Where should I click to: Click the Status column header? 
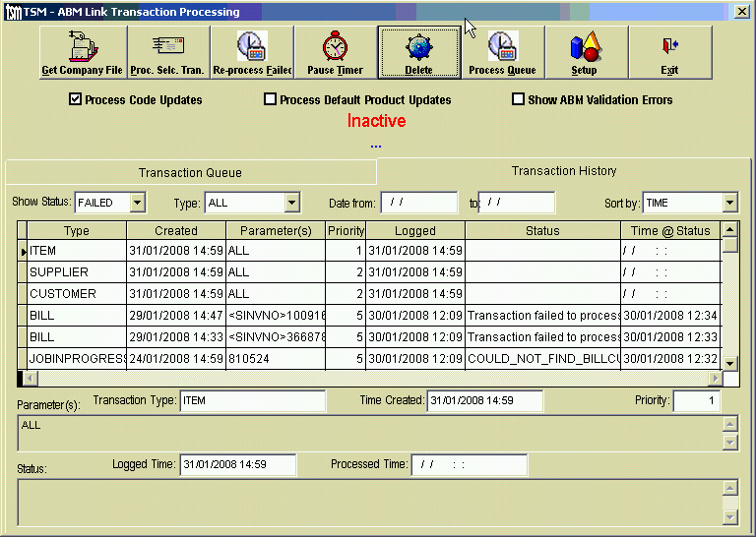[x=541, y=230]
